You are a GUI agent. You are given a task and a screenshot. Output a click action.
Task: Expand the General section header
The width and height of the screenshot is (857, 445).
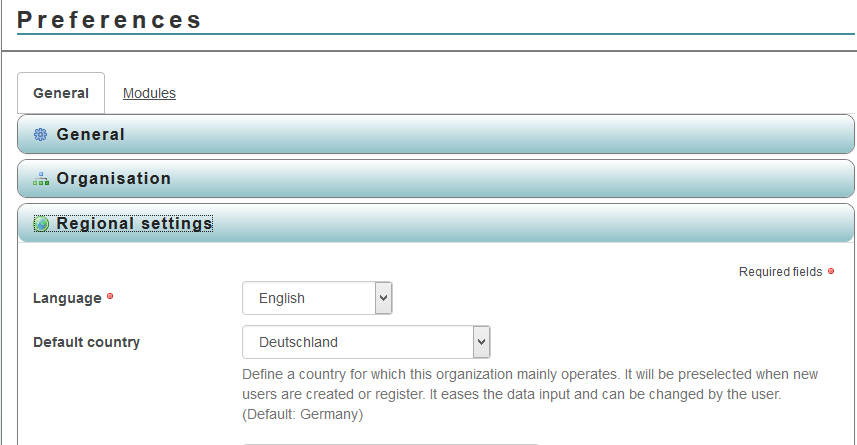point(436,134)
